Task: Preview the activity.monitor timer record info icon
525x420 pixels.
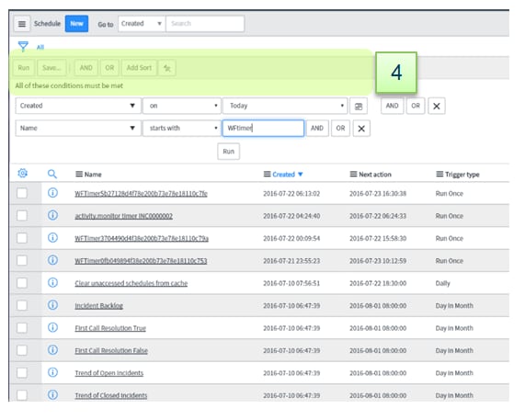Action: point(52,215)
